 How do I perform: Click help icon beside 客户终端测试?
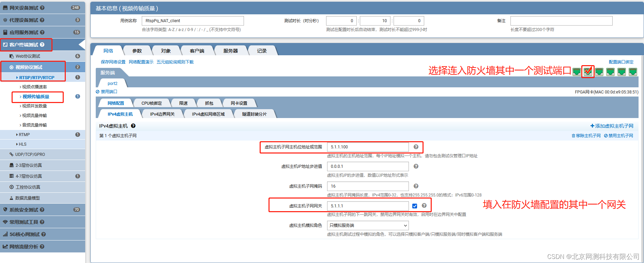[x=42, y=45]
